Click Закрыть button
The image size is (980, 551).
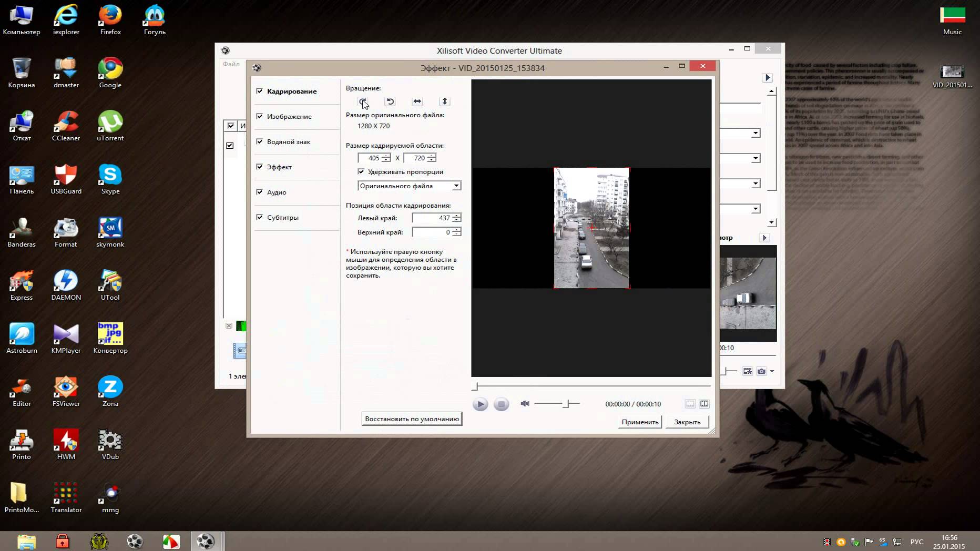point(687,422)
